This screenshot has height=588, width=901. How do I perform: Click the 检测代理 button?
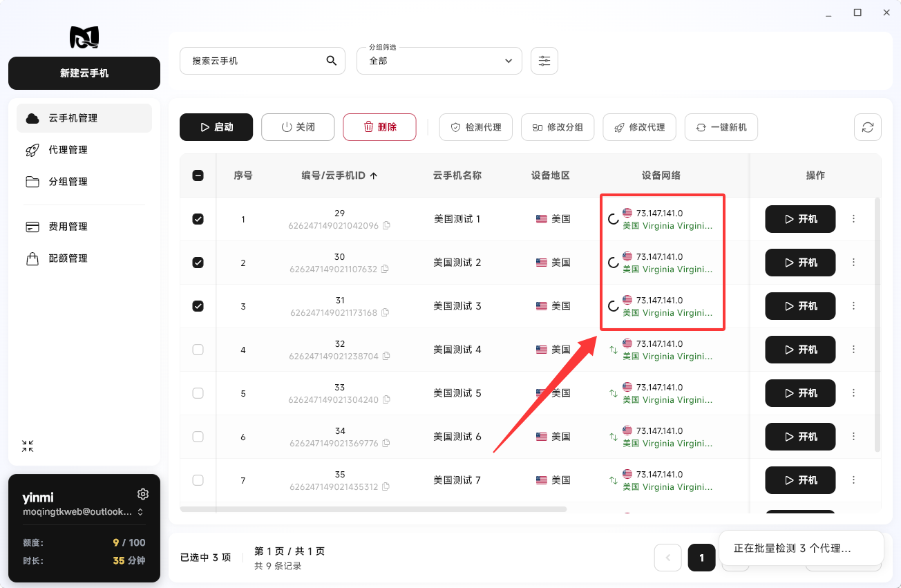pos(475,127)
